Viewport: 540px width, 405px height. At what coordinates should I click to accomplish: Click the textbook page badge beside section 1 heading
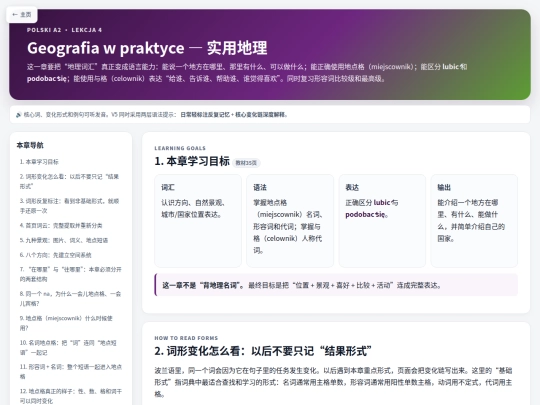pyautogui.click(x=246, y=163)
